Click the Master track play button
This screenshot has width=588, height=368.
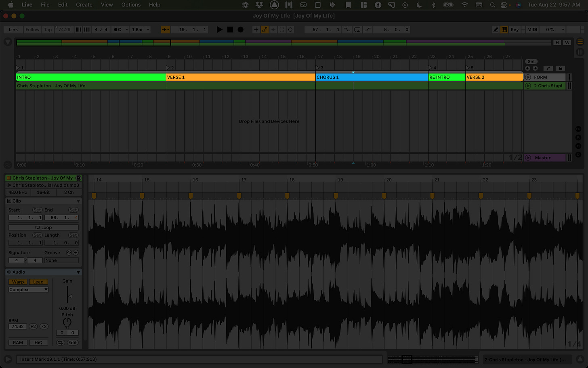tap(528, 158)
